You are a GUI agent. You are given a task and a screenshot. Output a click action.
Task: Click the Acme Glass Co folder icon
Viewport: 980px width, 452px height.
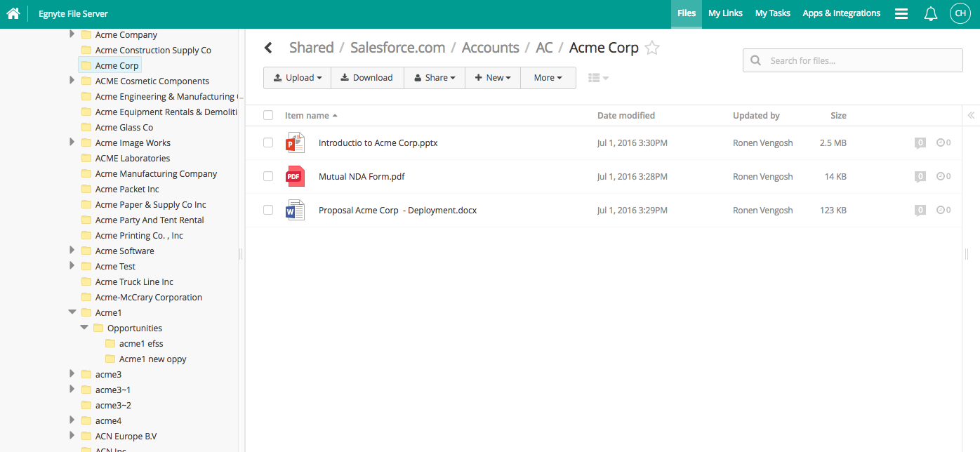tap(86, 127)
